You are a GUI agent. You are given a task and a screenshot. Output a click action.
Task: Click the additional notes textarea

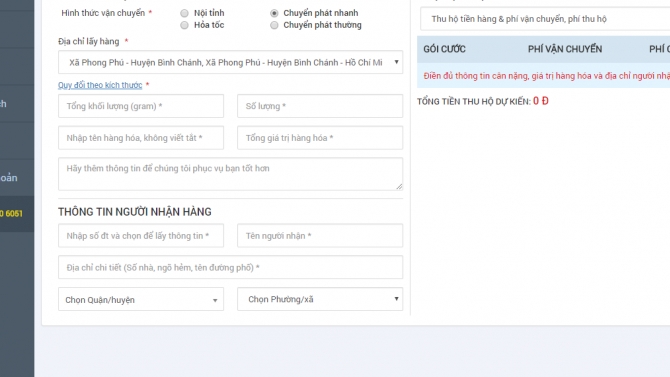pos(230,174)
